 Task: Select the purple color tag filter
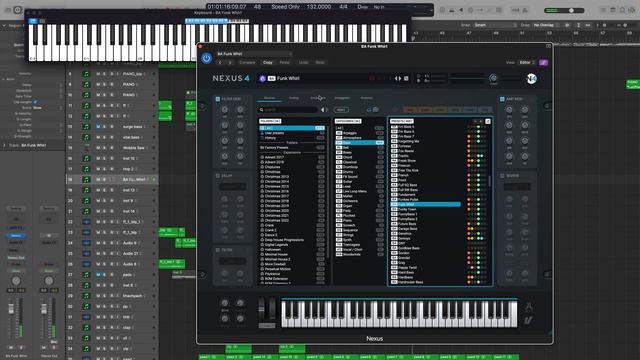pyautogui.click(x=484, y=109)
